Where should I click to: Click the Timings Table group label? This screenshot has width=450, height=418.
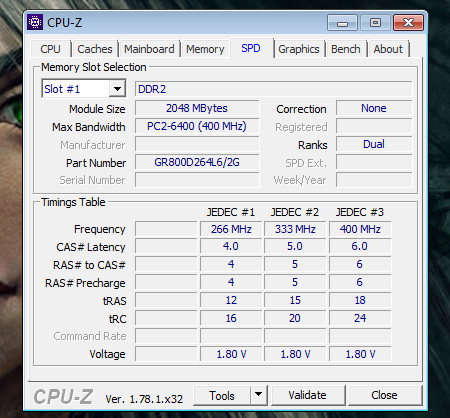[73, 202]
